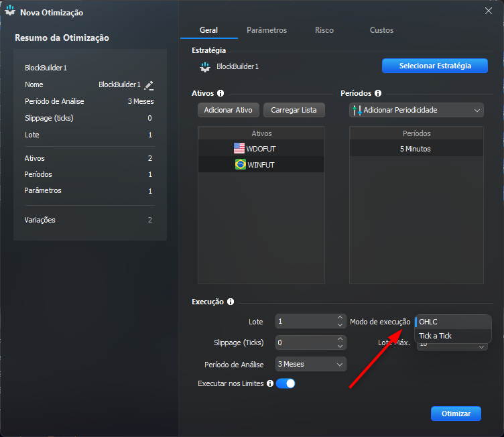Click the Ativos column header in list
The width and height of the screenshot is (504, 437).
261,133
